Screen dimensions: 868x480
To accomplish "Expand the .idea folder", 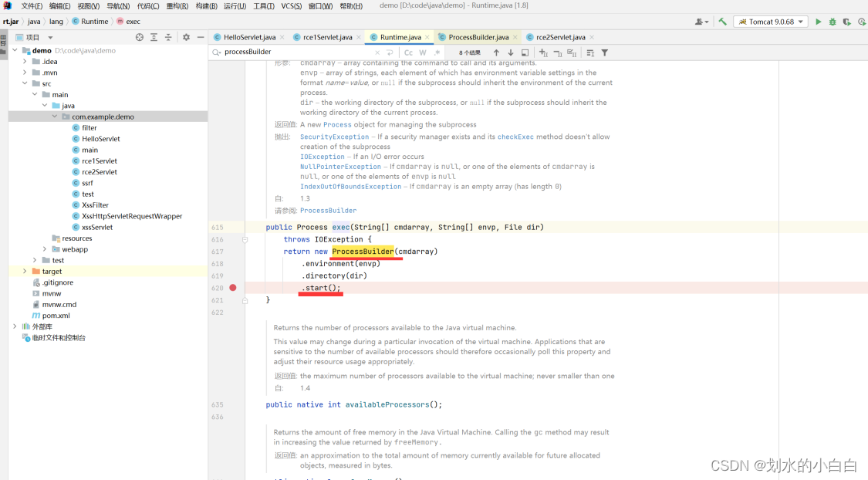I will click(x=25, y=62).
